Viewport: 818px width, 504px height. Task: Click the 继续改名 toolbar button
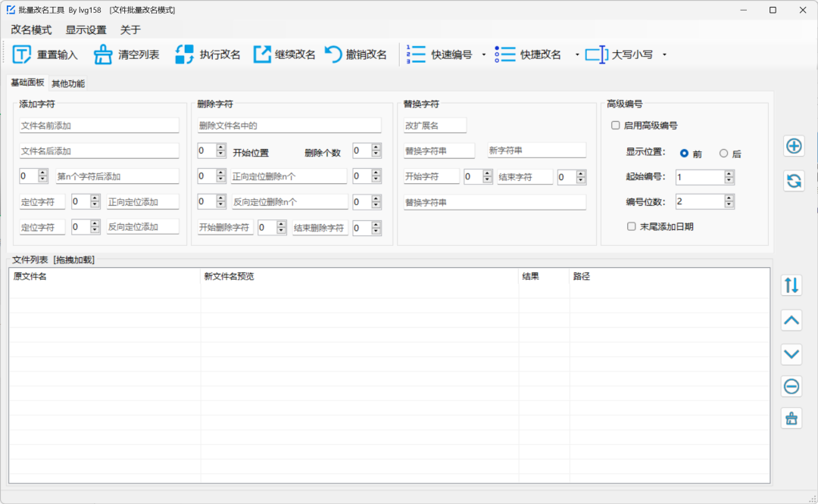click(x=285, y=54)
